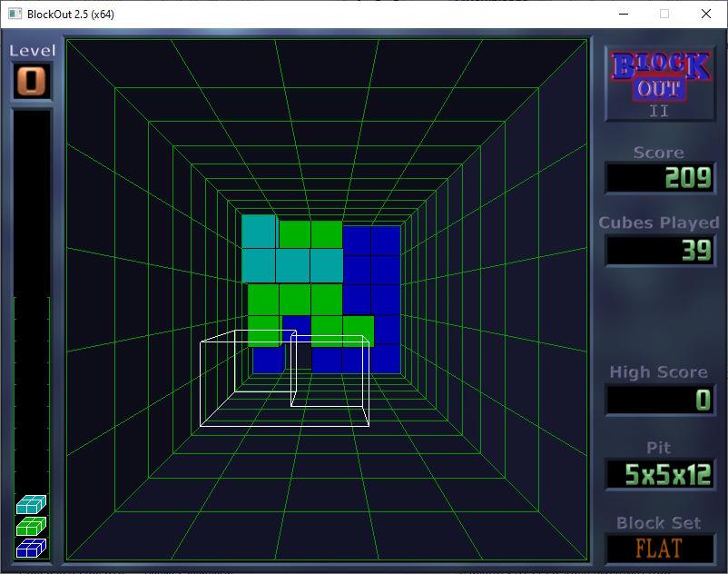Click the Pit label

pos(658,447)
